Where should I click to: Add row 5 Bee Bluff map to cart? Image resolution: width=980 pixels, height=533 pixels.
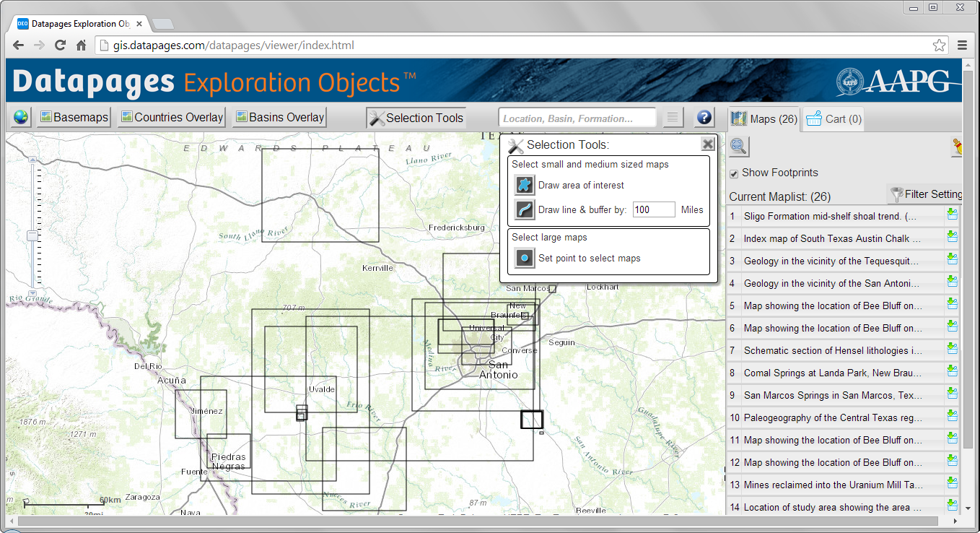(x=952, y=305)
